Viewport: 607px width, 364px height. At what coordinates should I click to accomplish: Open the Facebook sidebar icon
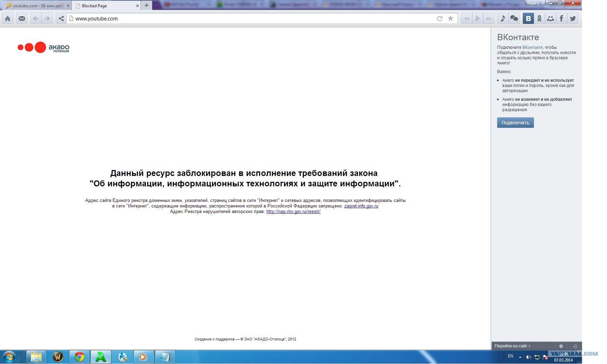[x=562, y=19]
